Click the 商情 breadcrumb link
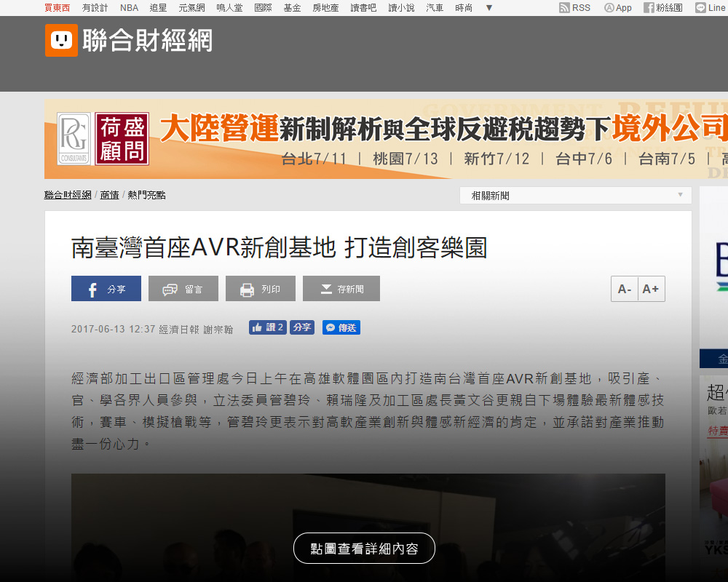 (x=109, y=195)
